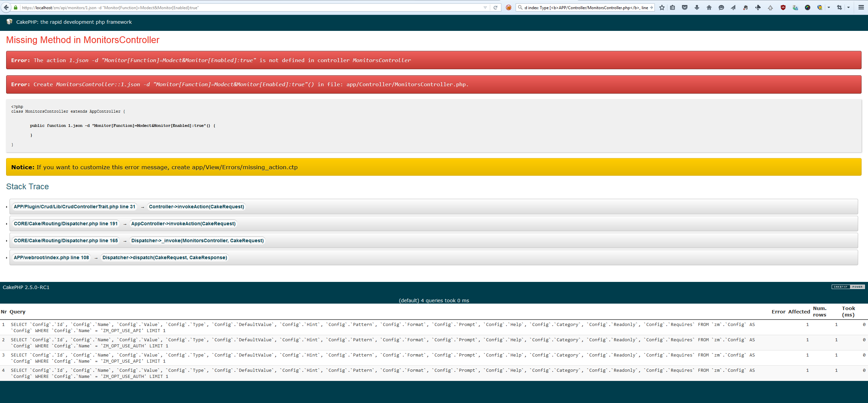
Task: Click the browser back navigation arrow
Action: 6,7
